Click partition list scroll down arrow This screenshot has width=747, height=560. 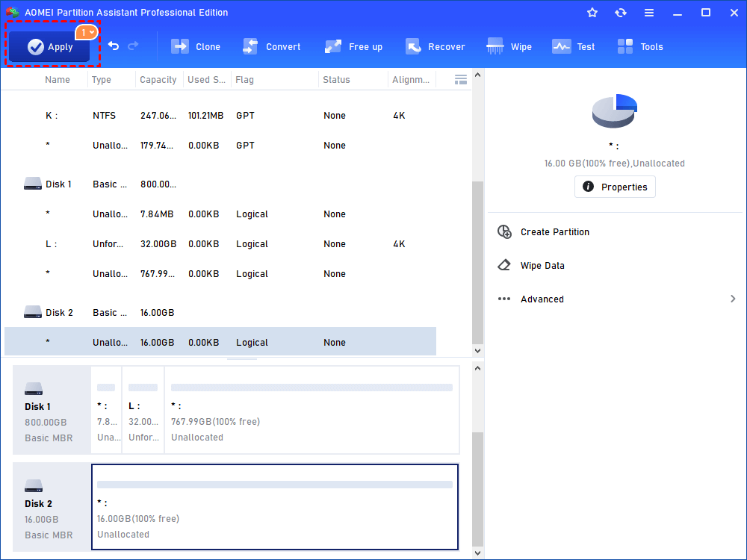tap(477, 350)
